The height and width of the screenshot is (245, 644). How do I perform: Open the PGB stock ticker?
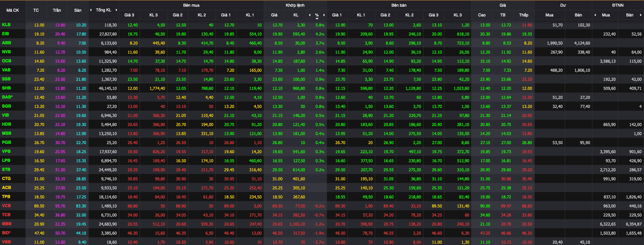[6, 142]
